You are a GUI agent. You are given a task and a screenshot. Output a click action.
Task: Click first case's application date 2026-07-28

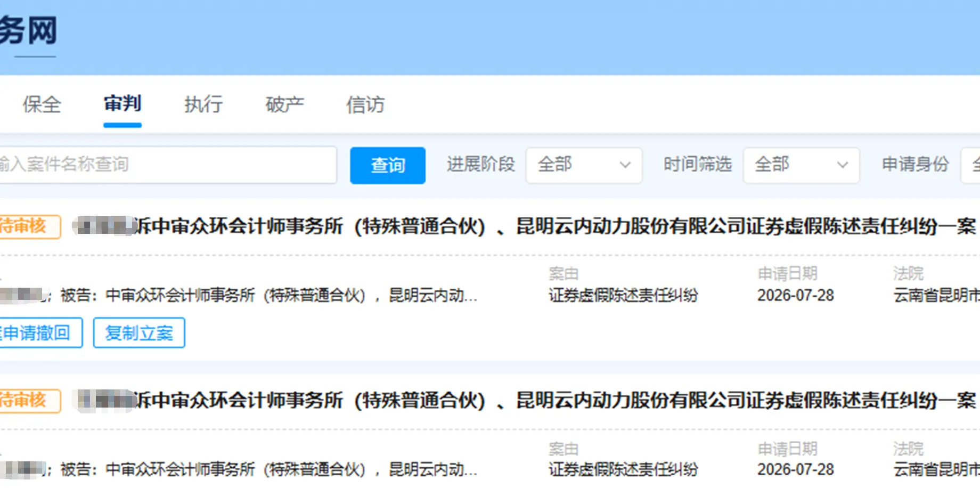[796, 295]
